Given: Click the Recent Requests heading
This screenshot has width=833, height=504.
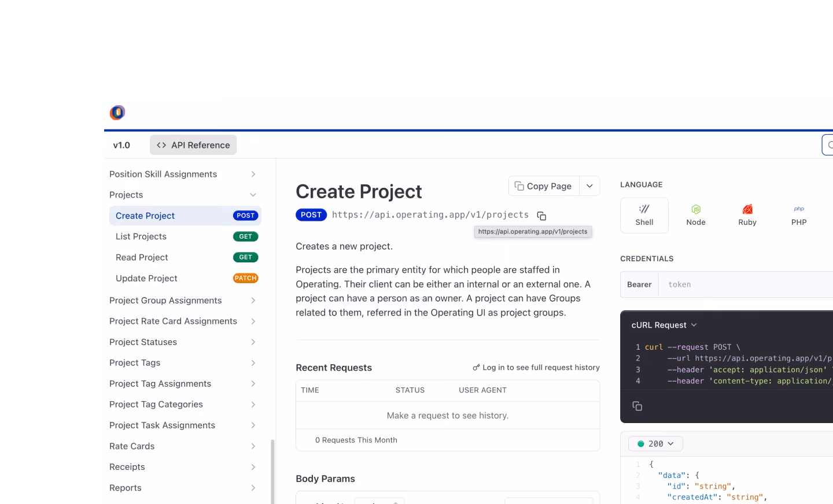Looking at the screenshot, I should [334, 368].
